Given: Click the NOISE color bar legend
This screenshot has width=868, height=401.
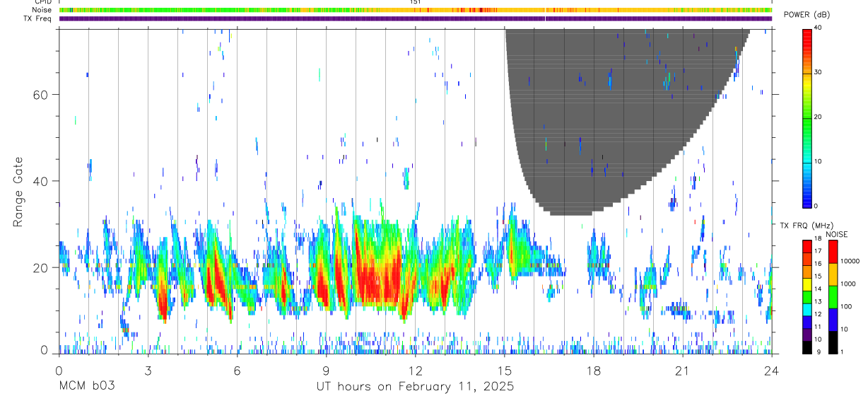Looking at the screenshot, I should (833, 296).
